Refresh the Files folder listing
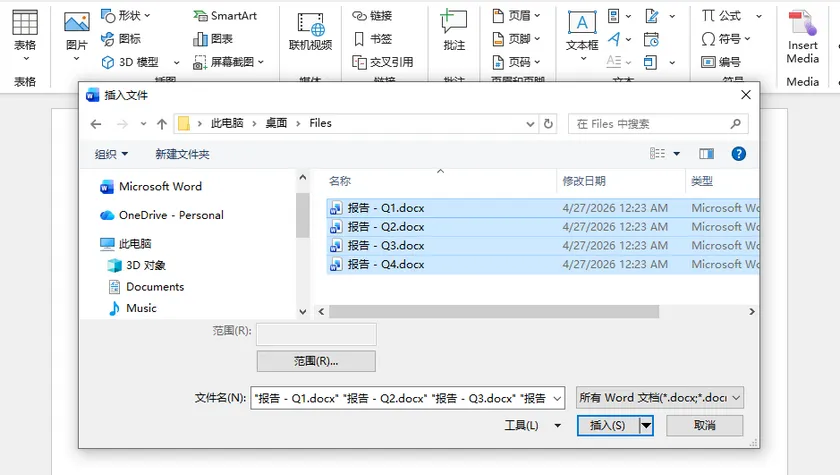 548,124
